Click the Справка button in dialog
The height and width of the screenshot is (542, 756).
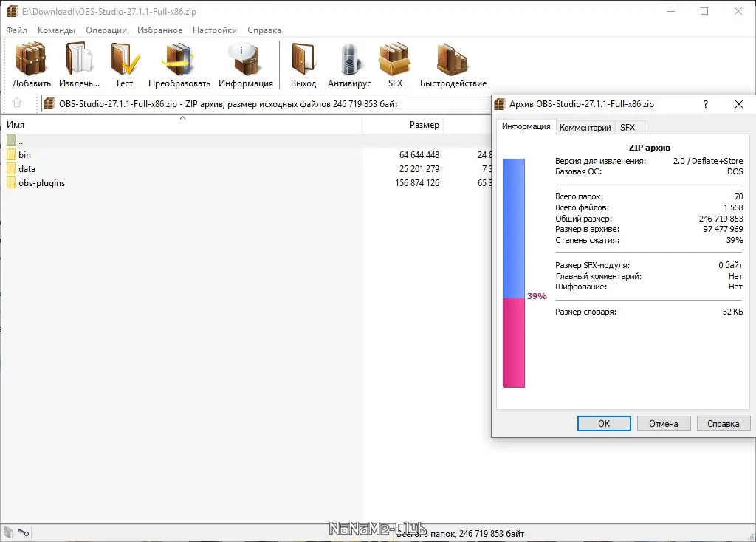point(724,423)
